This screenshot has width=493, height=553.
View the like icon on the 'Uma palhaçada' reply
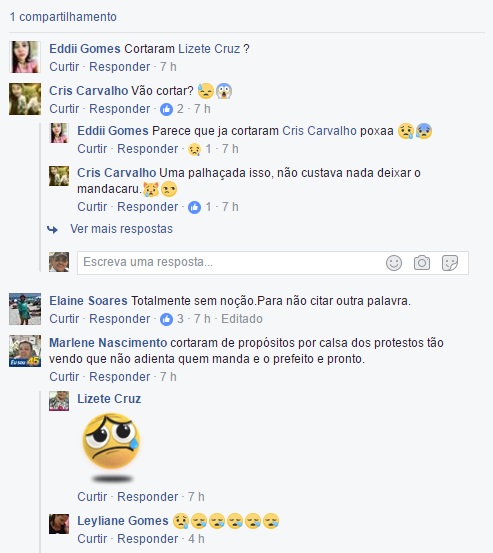tap(194, 207)
